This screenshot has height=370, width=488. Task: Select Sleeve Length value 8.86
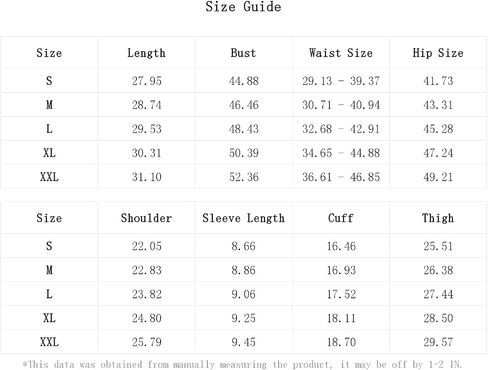coord(243,270)
